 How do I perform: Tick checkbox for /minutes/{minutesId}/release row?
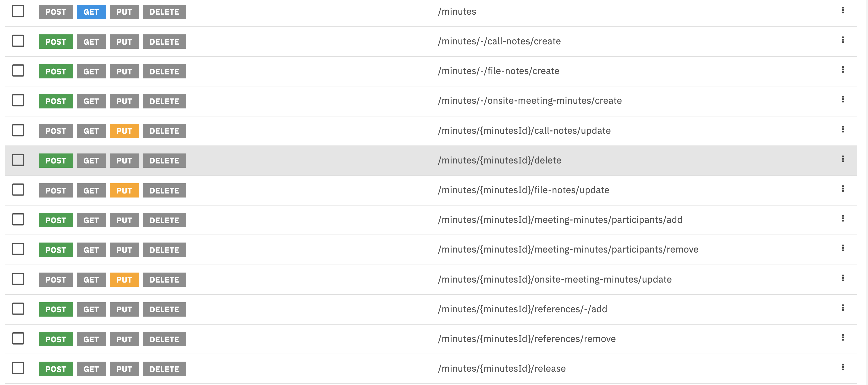tap(18, 368)
